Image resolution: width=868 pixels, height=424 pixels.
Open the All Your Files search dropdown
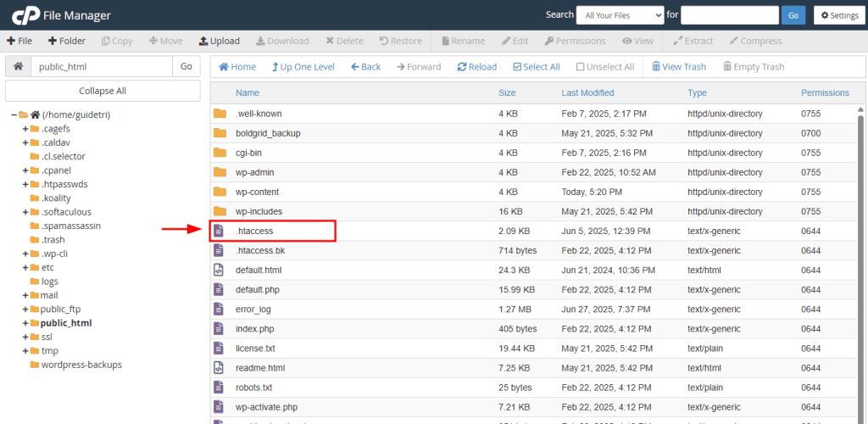coord(620,15)
